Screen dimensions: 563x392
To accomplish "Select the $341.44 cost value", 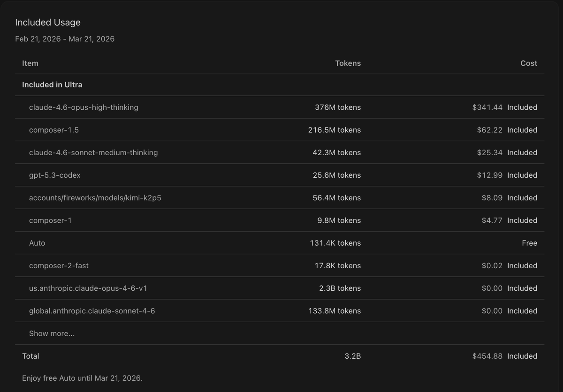I will [x=487, y=107].
